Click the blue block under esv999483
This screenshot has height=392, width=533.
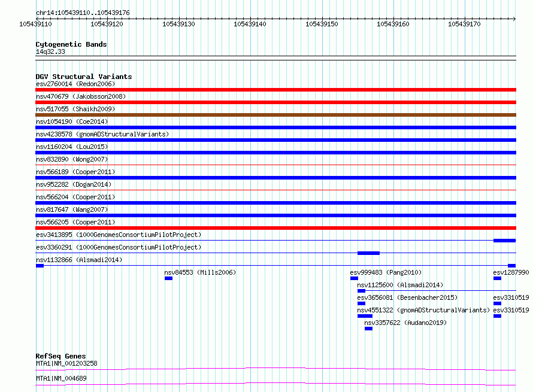(354, 278)
